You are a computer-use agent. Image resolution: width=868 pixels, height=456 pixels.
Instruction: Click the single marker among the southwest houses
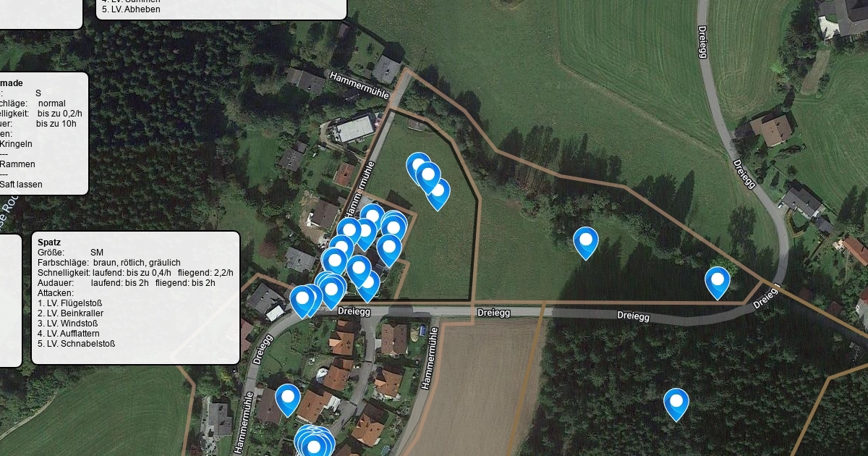click(x=288, y=400)
